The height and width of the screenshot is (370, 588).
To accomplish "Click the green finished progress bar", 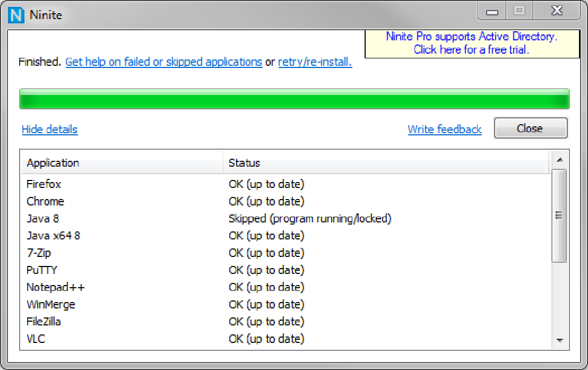I will (295, 99).
